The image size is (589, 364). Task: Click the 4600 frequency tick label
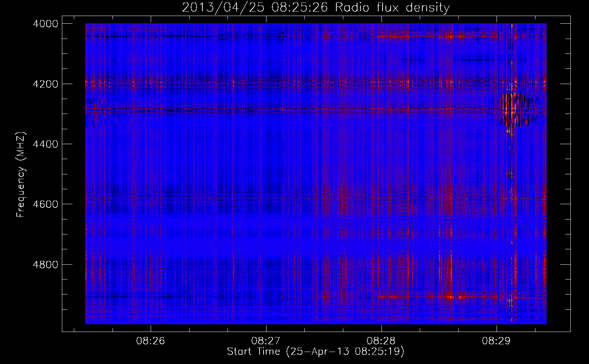click(46, 204)
